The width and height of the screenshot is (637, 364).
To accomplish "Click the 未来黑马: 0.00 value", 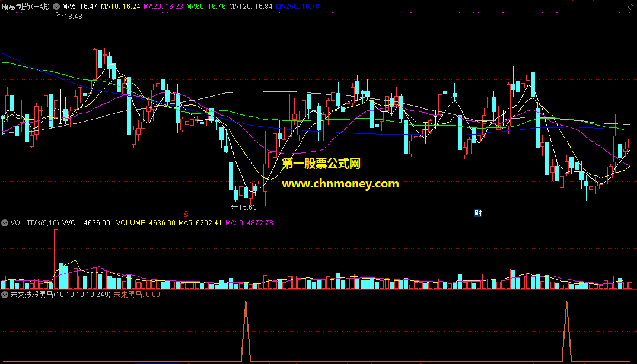I will (136, 295).
